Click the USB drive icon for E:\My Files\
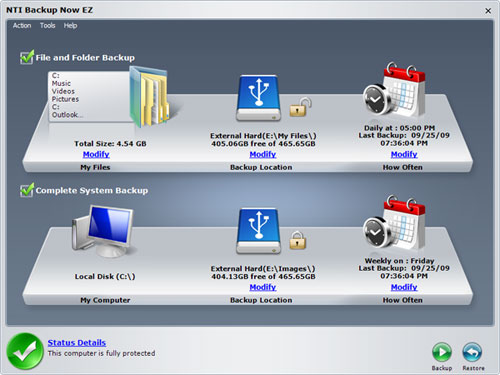Screen dimensions: 500x375 point(259,98)
